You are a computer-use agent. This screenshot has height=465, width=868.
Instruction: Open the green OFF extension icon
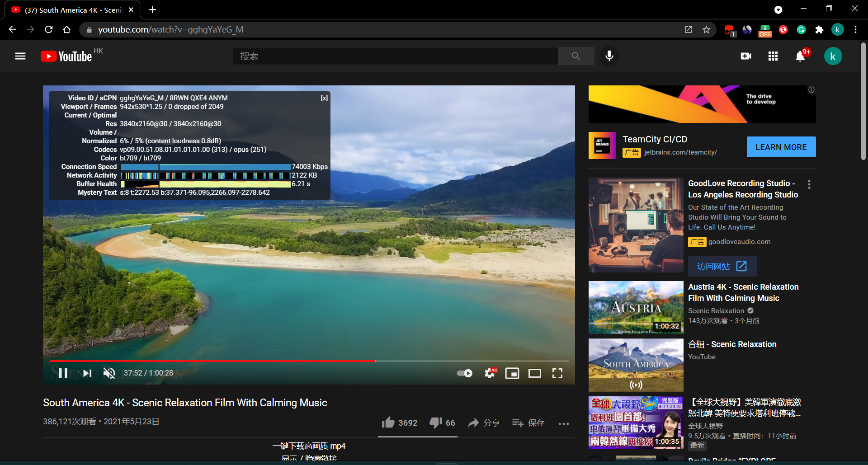pyautogui.click(x=765, y=30)
